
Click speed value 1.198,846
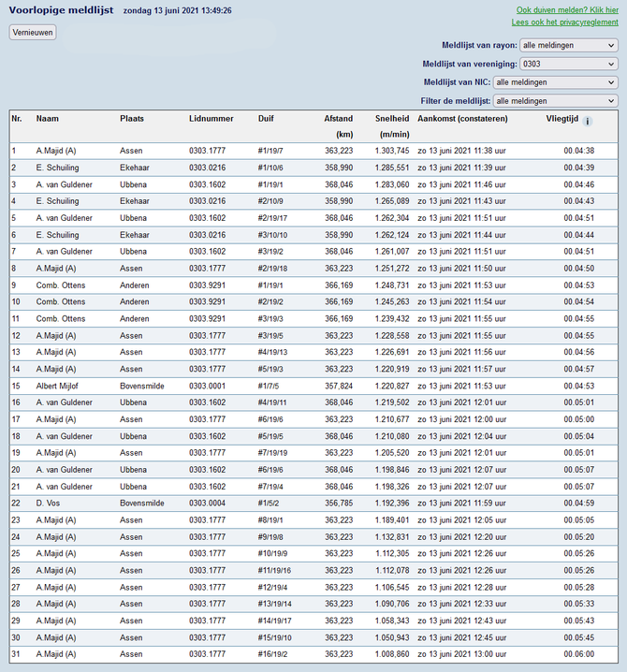392,470
